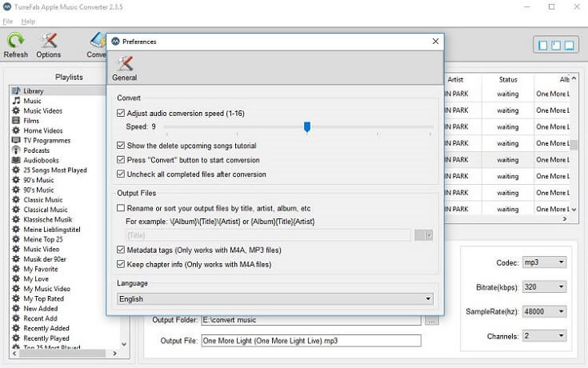Viewport: 588px width, 368px height.
Task: Click the General preferences icon
Action: [124, 64]
